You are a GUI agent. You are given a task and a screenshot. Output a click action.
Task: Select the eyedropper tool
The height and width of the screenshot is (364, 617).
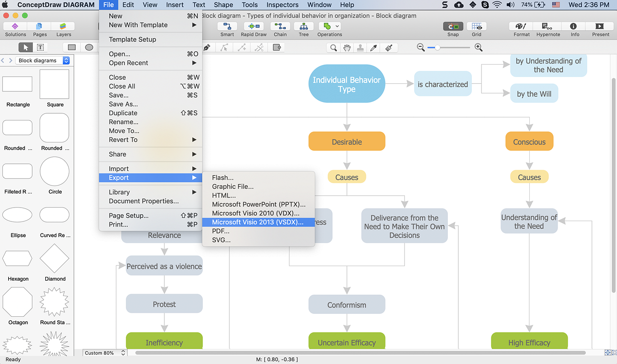click(x=374, y=48)
